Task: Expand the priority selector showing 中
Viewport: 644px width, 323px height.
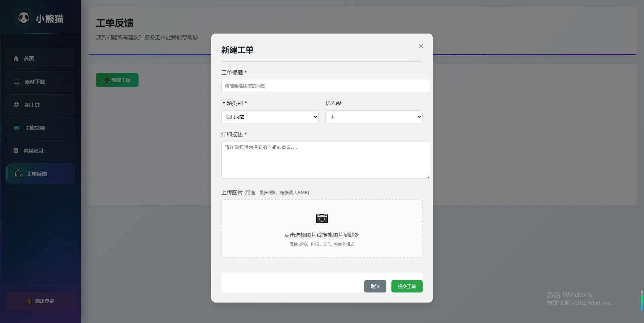Action: click(374, 117)
